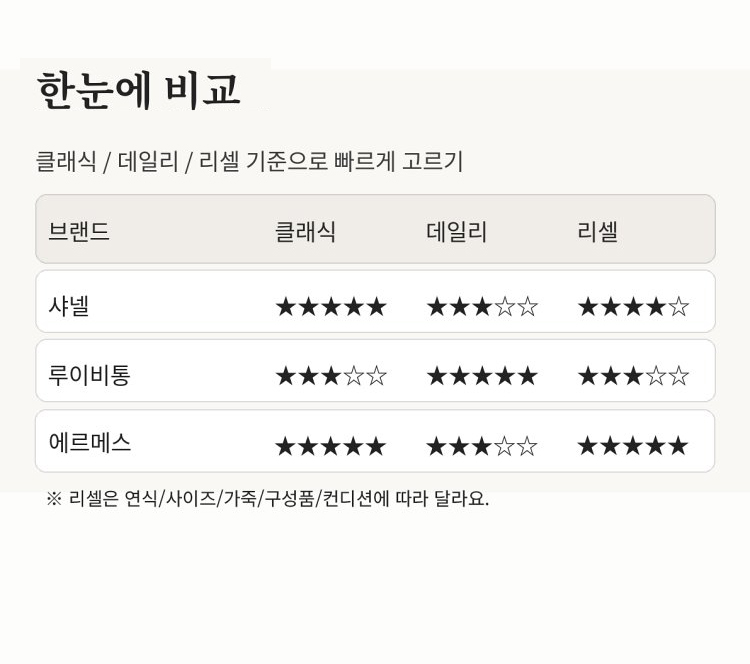This screenshot has width=750, height=664.
Task: Select the 클래식 column header
Action: point(305,232)
